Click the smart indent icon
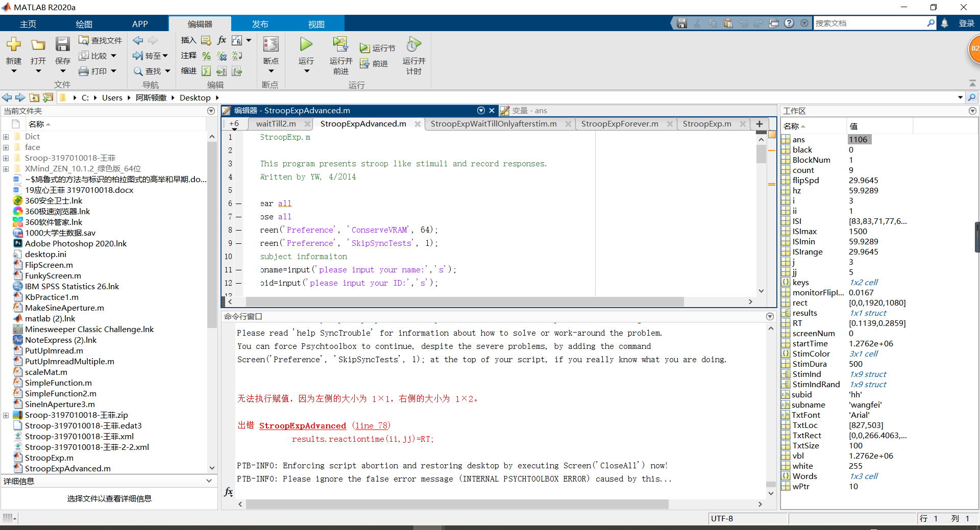This screenshot has height=530, width=980. click(x=206, y=71)
